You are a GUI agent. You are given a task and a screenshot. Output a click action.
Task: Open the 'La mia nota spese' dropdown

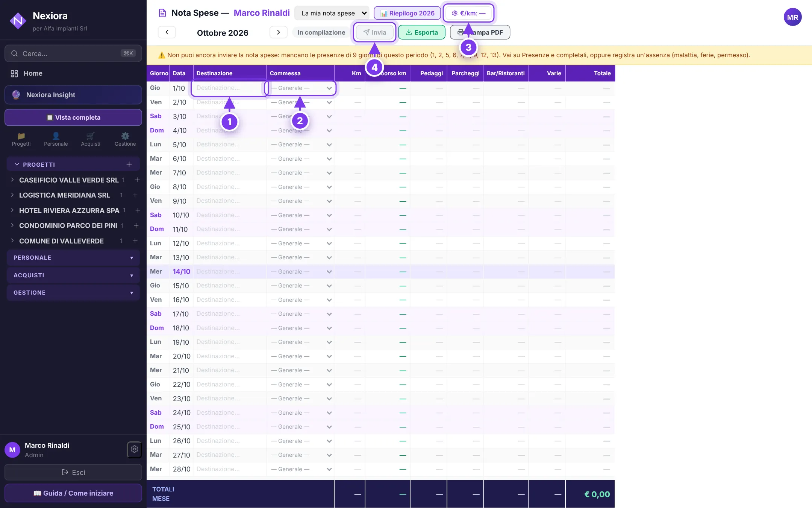point(332,13)
